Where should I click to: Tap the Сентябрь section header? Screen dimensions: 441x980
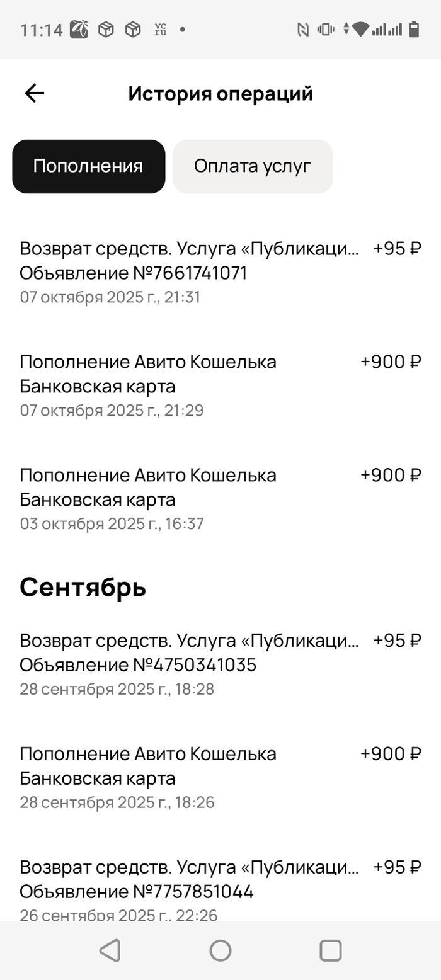[x=83, y=587]
